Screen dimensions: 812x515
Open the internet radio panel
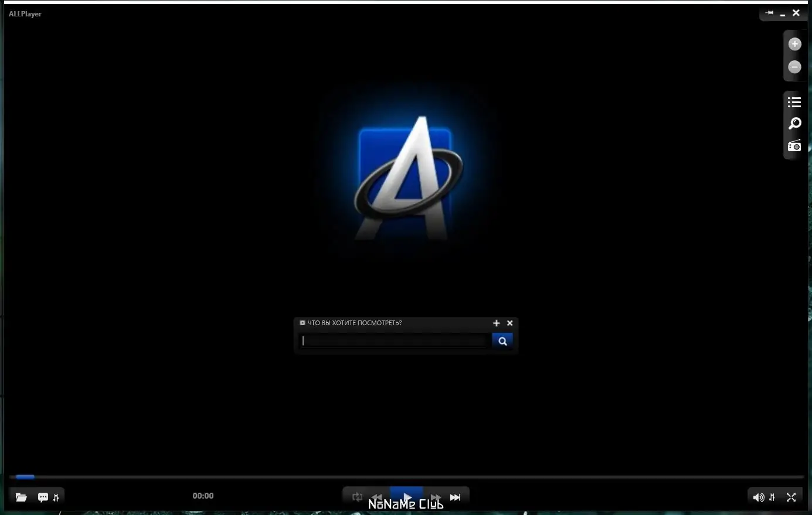(x=794, y=145)
